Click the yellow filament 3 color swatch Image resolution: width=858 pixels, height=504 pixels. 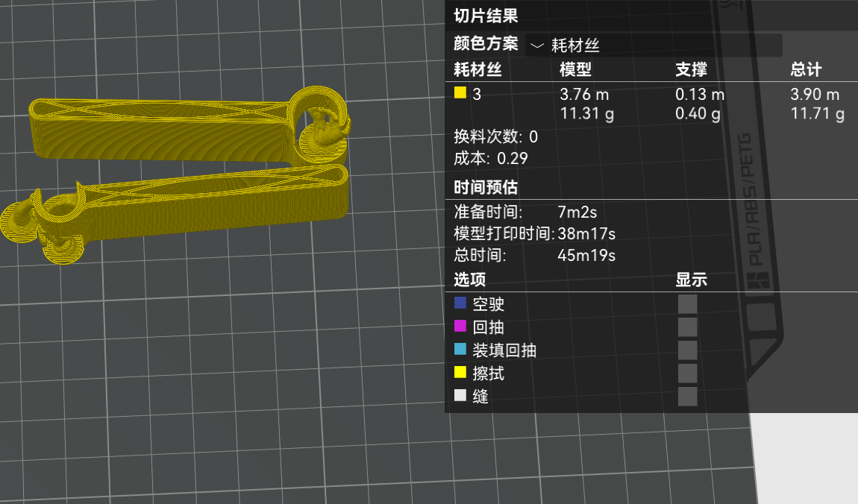(x=460, y=93)
